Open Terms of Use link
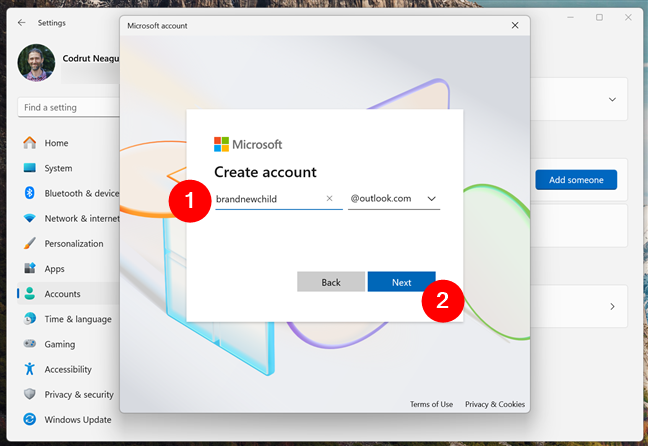The image size is (648, 446). click(431, 404)
